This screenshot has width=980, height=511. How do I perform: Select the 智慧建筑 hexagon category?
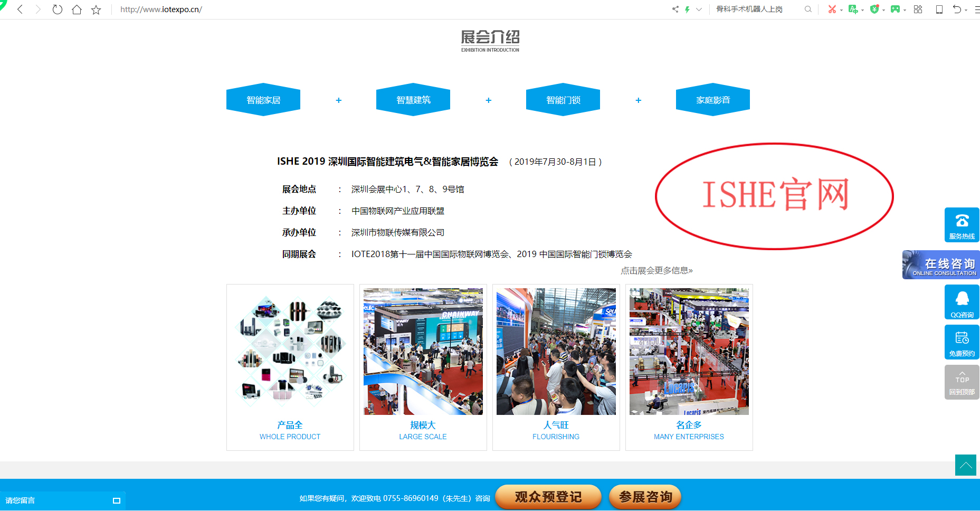[x=413, y=100]
